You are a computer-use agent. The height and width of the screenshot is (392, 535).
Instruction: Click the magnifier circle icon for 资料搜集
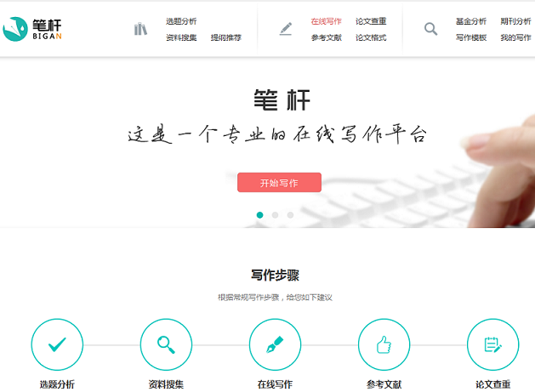point(166,344)
